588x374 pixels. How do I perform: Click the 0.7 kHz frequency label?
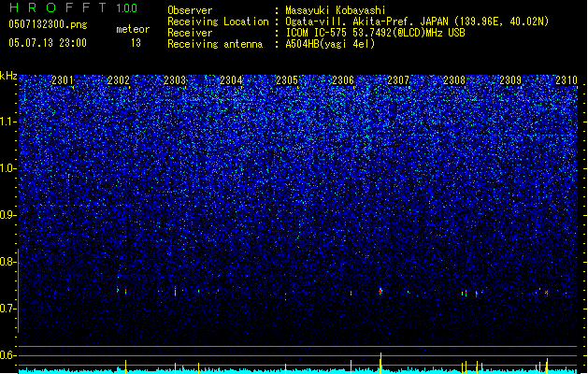coord(8,309)
